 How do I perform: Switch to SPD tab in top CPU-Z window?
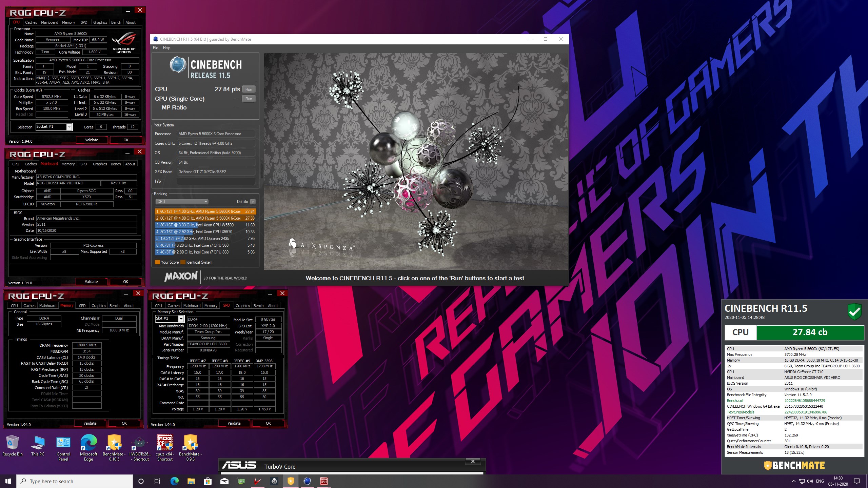click(84, 22)
